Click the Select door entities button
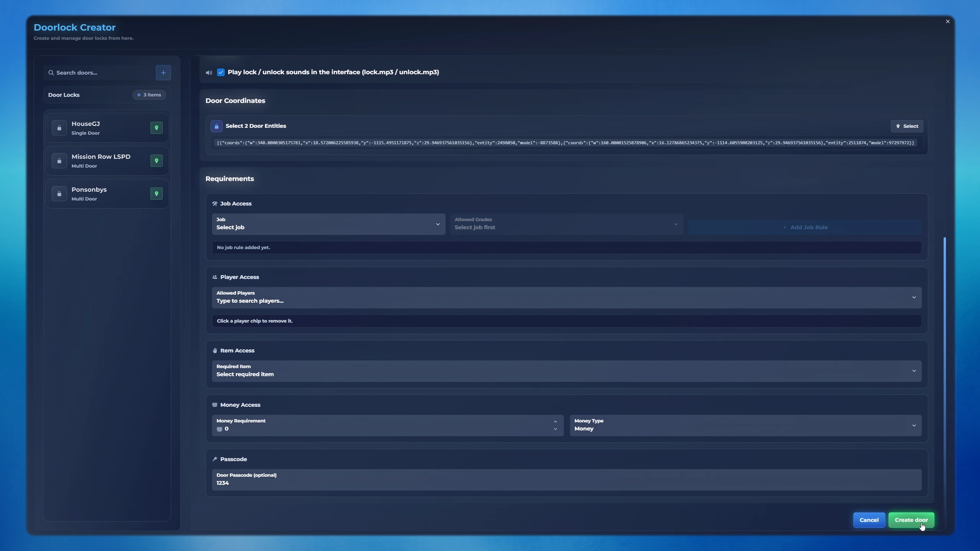The image size is (980, 551). pyautogui.click(x=907, y=126)
